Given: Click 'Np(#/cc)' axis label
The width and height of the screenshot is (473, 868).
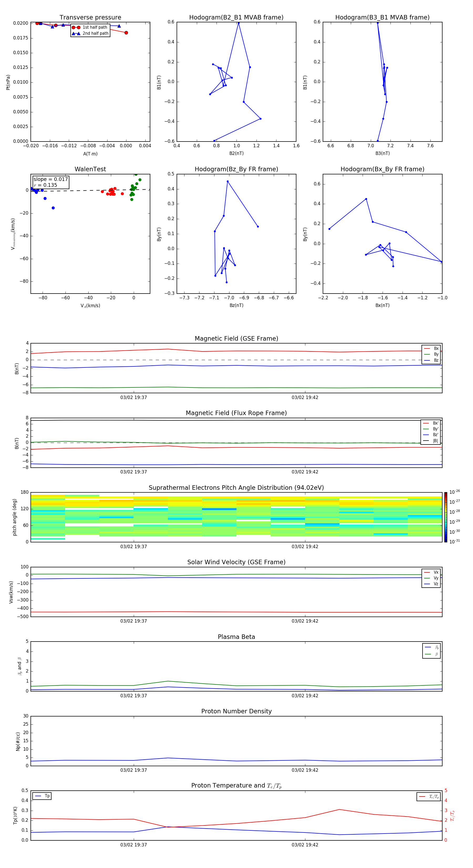Looking at the screenshot, I should pos(18,741).
